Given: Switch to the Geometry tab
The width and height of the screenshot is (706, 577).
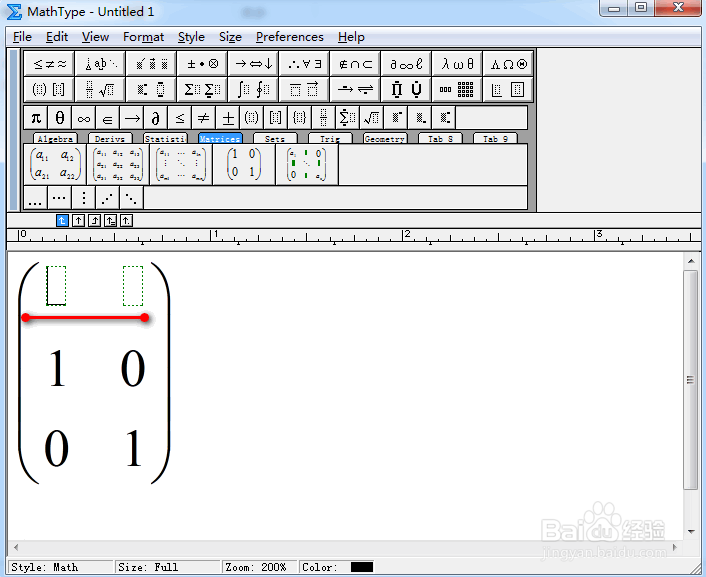Looking at the screenshot, I should (x=385, y=139).
